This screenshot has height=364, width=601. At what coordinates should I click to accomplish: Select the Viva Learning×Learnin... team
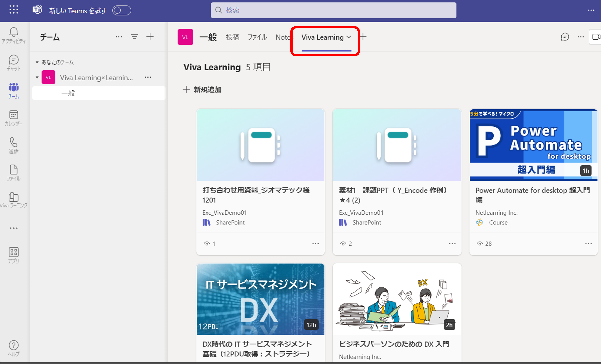(96, 78)
